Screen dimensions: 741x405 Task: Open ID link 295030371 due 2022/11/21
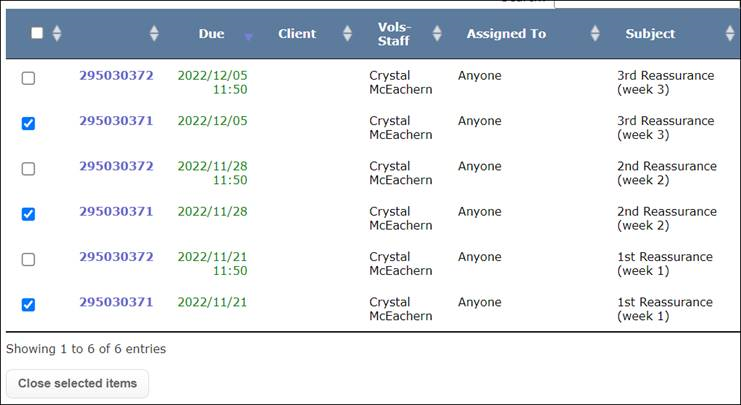tap(116, 302)
